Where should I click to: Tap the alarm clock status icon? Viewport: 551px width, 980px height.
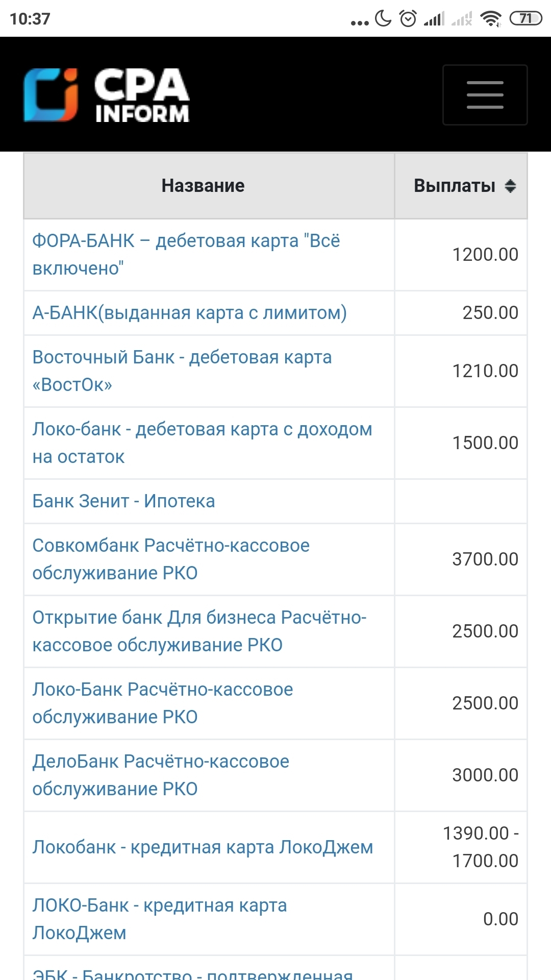[408, 19]
